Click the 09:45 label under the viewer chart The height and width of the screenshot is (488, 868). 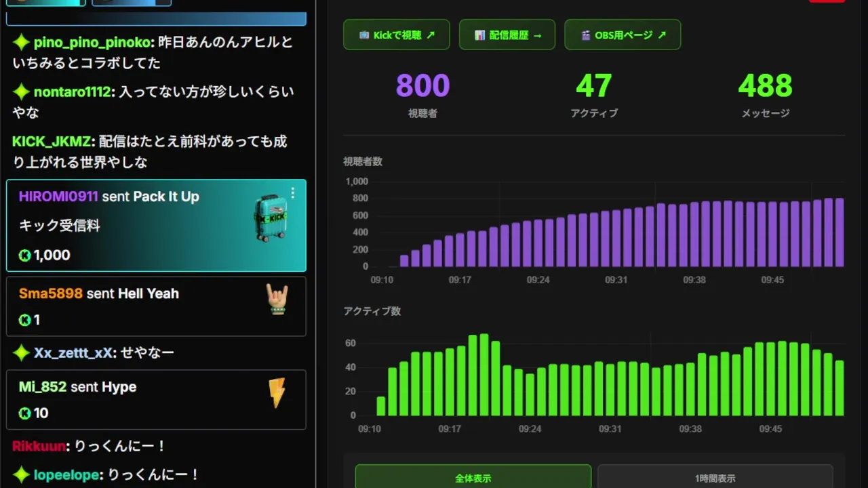click(772, 280)
